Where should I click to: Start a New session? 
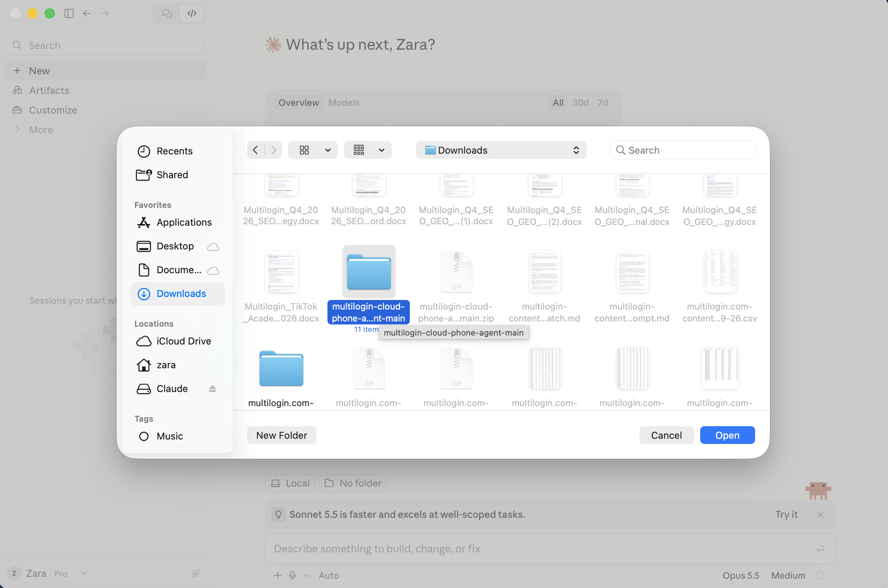point(105,71)
